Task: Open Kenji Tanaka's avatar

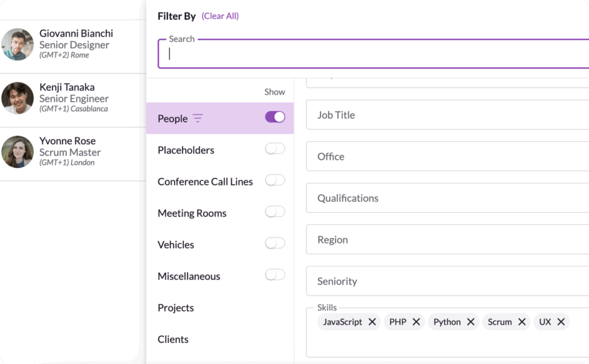Action: (17, 98)
